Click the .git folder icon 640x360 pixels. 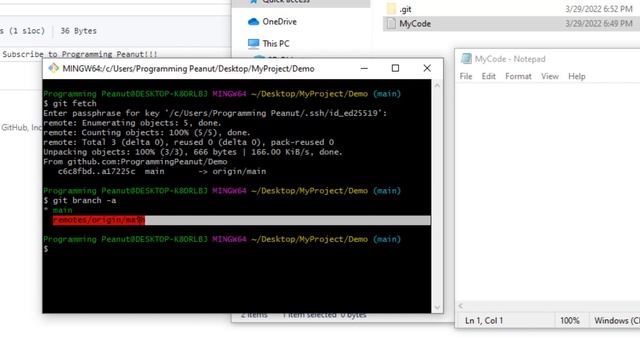[391, 9]
